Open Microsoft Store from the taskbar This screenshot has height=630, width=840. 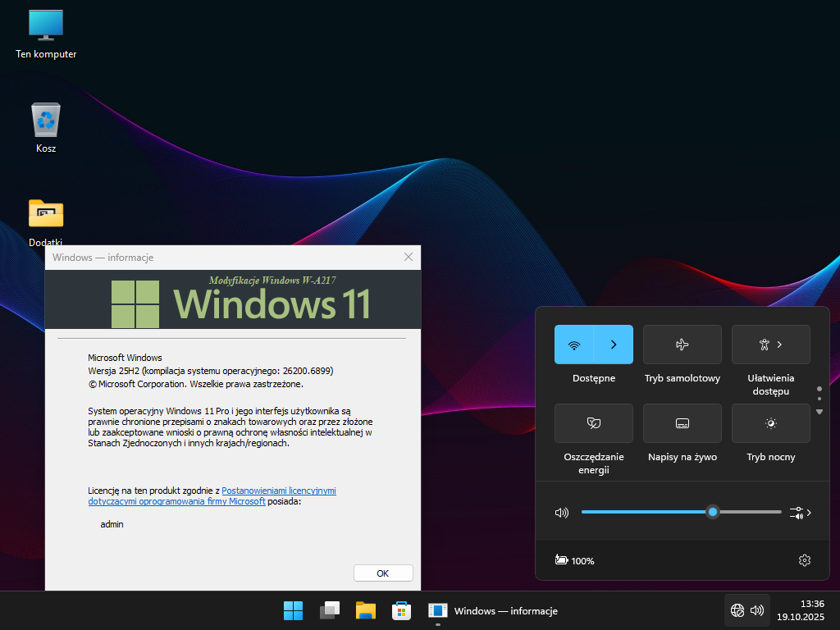tap(401, 611)
